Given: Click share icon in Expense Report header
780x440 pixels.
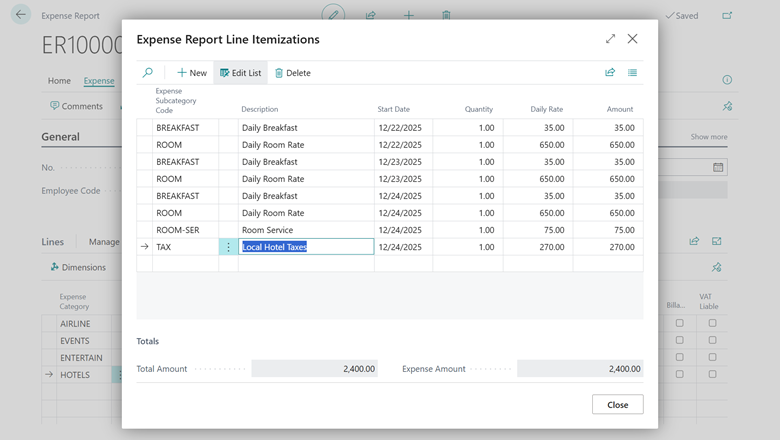Looking at the screenshot, I should point(371,15).
